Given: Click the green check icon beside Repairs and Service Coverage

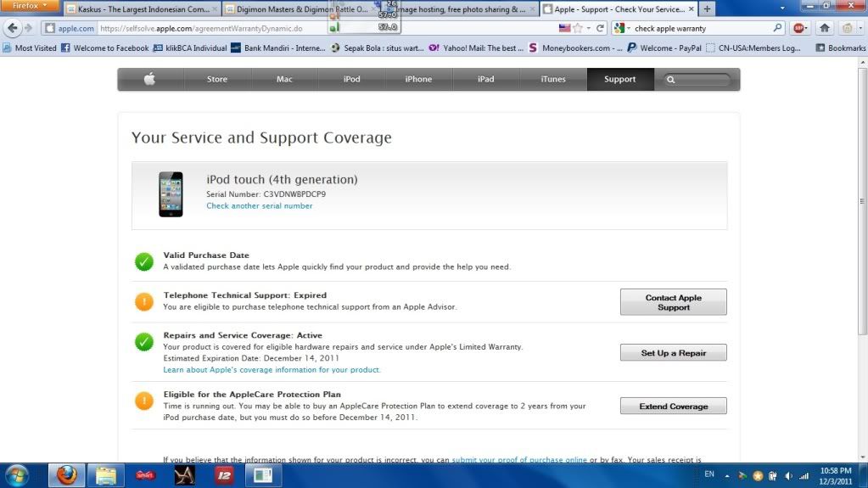Looking at the screenshot, I should pyautogui.click(x=144, y=342).
